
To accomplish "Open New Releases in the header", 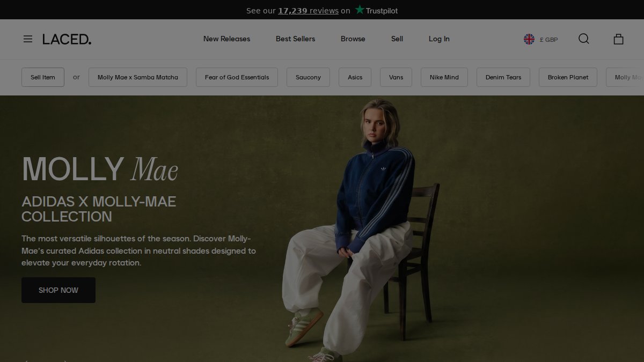I will pyautogui.click(x=226, y=39).
